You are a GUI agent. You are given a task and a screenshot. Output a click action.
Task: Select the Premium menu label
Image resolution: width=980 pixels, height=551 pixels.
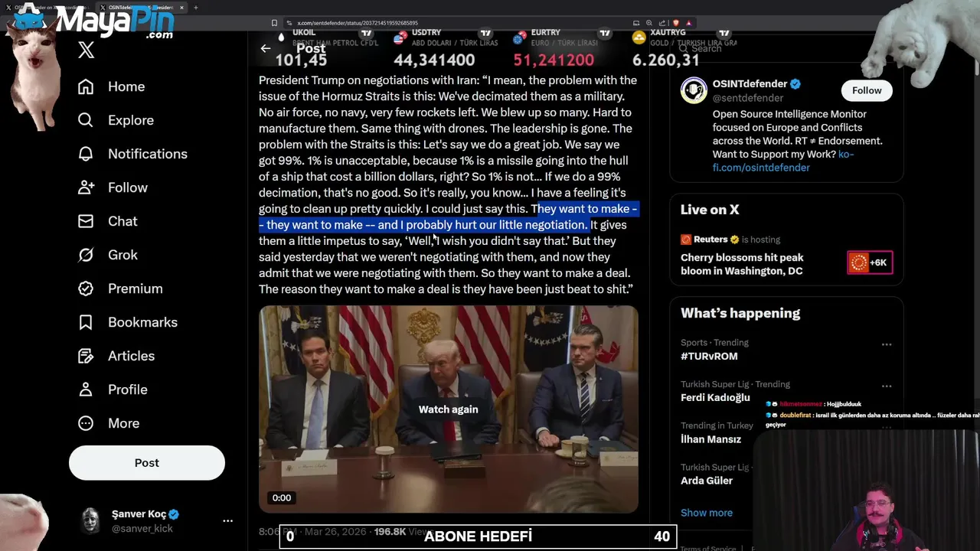[136, 289]
